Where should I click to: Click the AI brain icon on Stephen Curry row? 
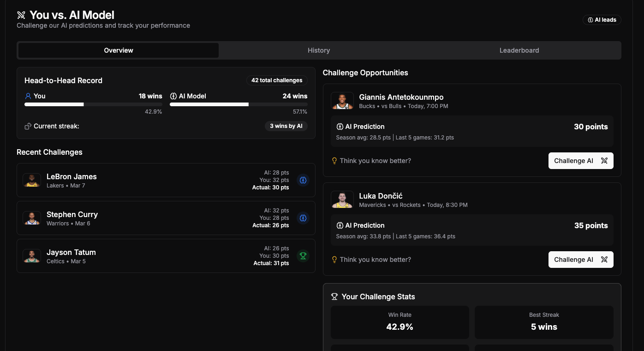click(303, 218)
